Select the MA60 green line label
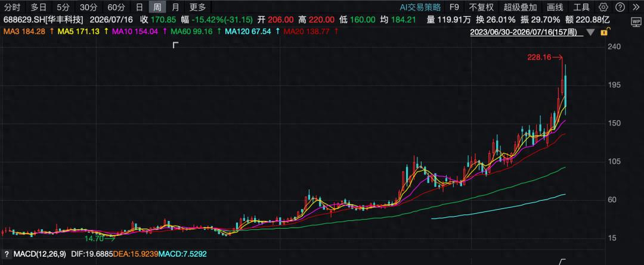This screenshot has height=265, width=644. click(191, 31)
